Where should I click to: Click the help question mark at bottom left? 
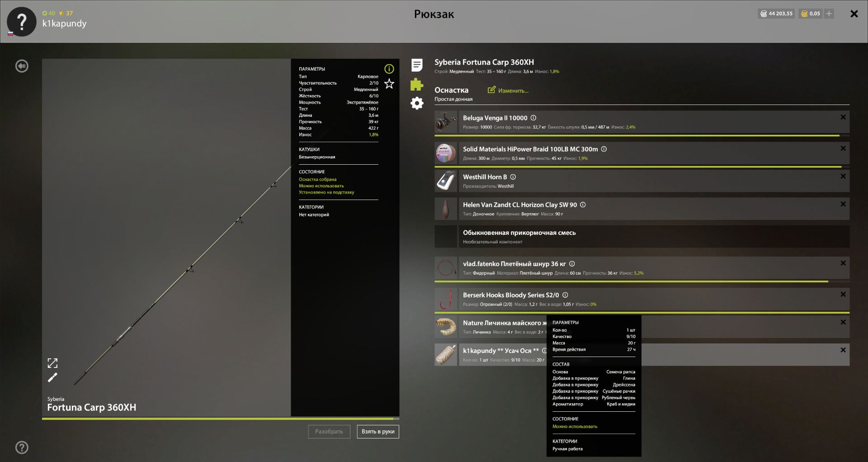[21, 448]
